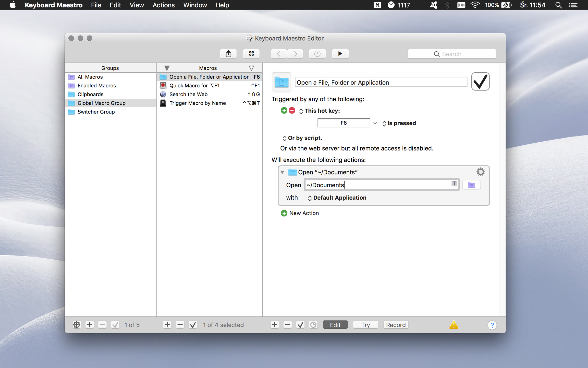Remove the hot key trigger with the red minus

point(292,111)
